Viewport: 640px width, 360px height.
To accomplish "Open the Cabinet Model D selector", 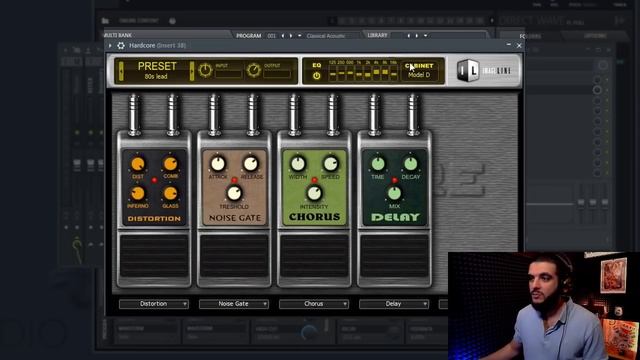I will (419, 71).
